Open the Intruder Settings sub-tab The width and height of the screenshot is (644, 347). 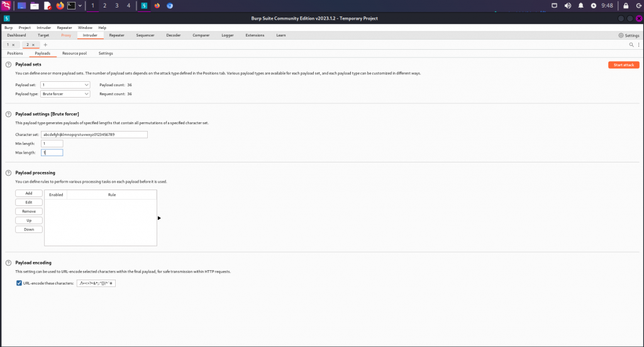pyautogui.click(x=106, y=54)
